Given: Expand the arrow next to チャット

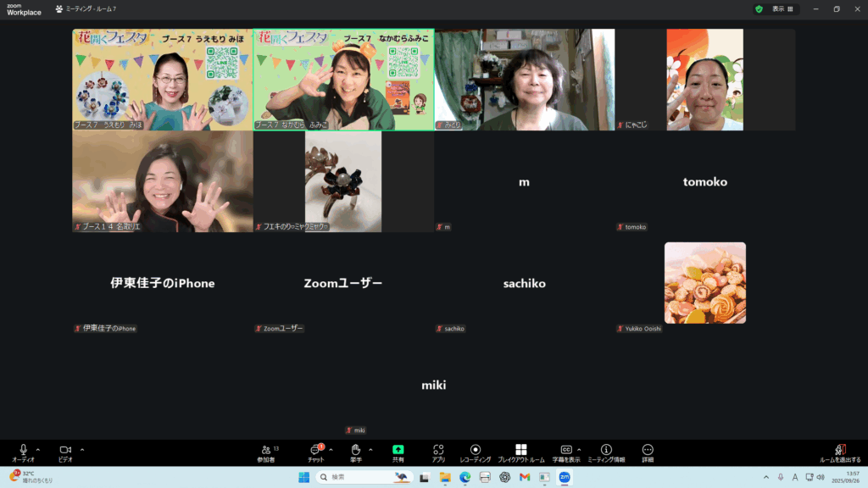Looking at the screenshot, I should (x=331, y=450).
